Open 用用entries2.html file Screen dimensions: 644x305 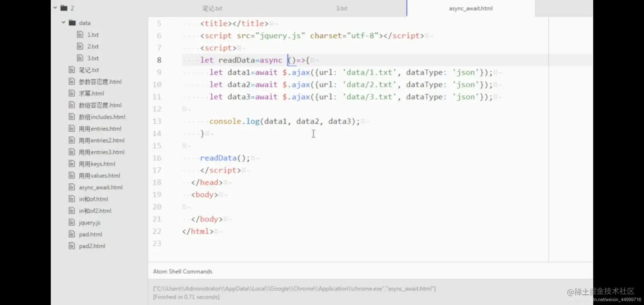(x=102, y=140)
